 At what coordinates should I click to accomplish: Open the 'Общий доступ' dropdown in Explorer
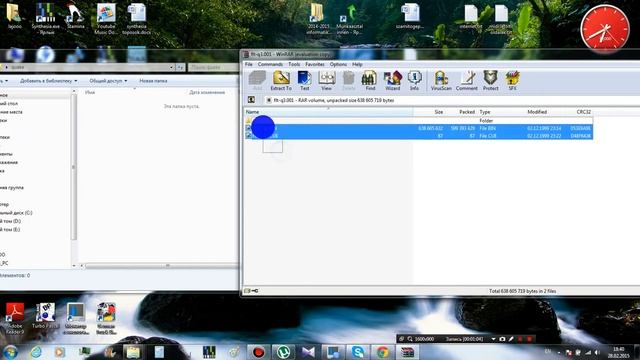108,81
